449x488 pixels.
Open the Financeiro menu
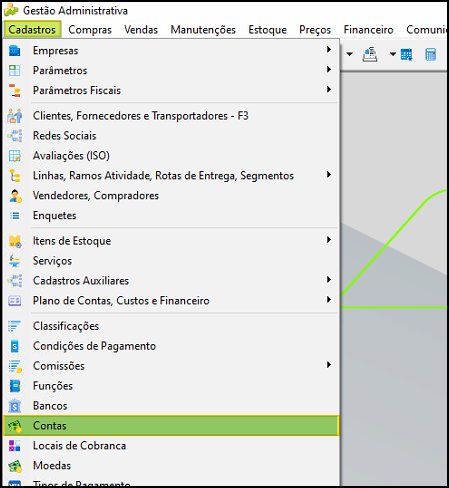tap(368, 30)
